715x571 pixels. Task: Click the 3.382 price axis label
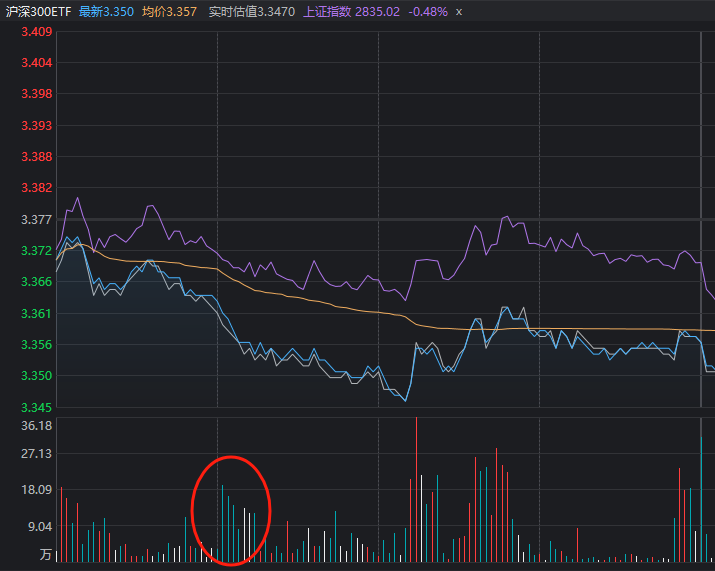tap(37, 187)
